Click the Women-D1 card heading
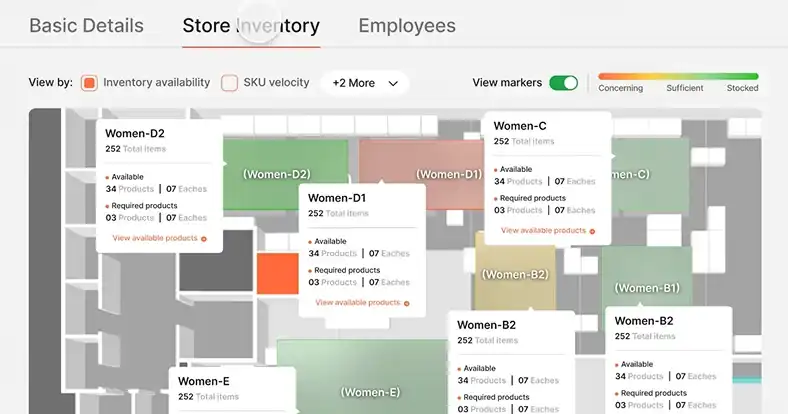This screenshot has width=788, height=414. (337, 198)
